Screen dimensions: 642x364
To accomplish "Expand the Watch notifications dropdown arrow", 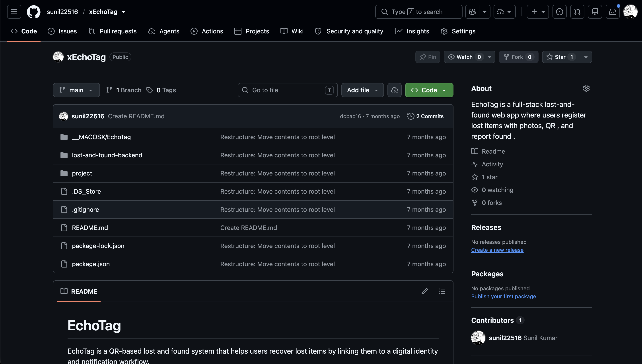I will click(490, 57).
